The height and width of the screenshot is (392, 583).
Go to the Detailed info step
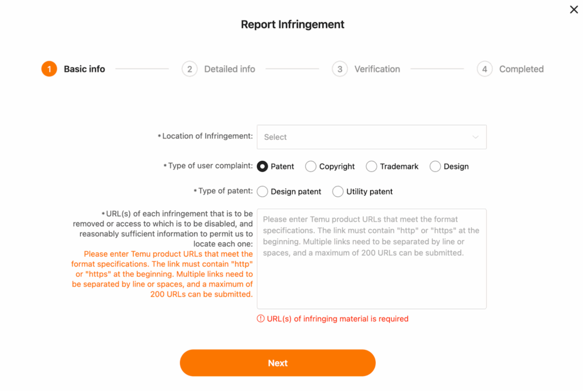(x=229, y=69)
